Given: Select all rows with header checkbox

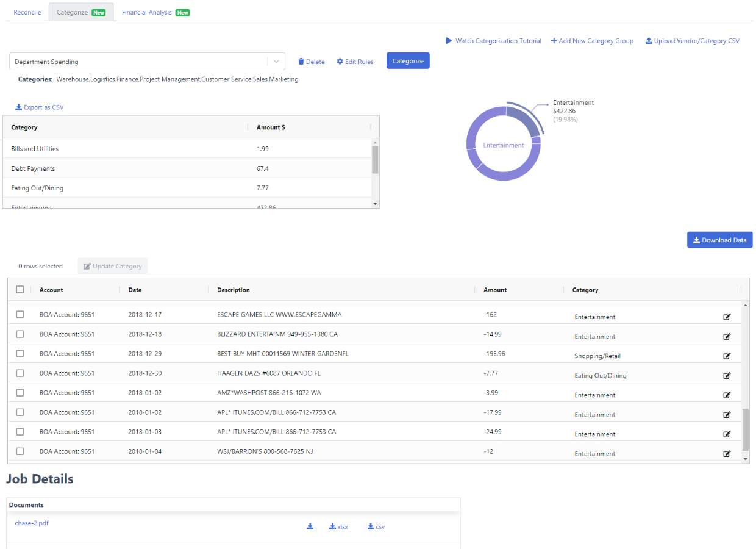Looking at the screenshot, I should pos(20,290).
